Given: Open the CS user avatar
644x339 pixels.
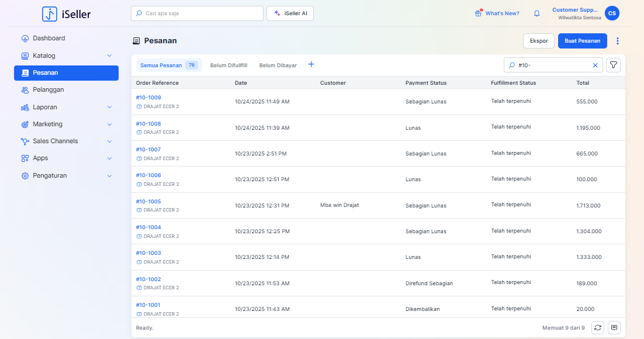Looking at the screenshot, I should click(612, 13).
